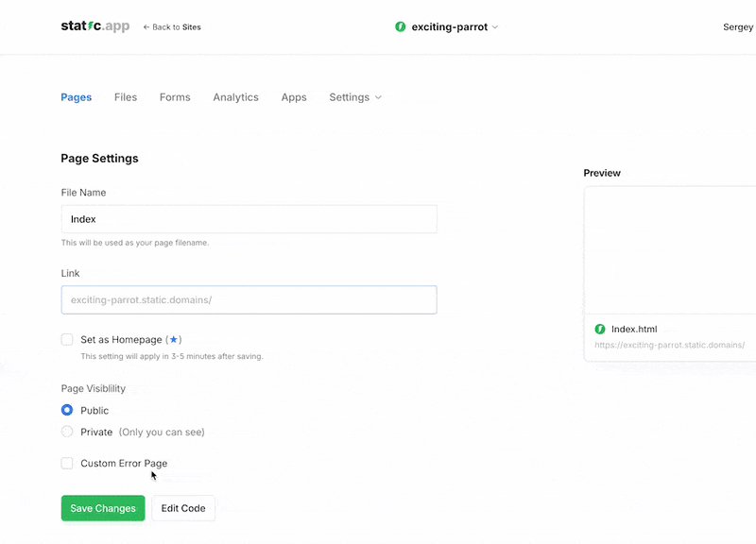
Task: Go back via Back to Sites link
Action: 172,27
